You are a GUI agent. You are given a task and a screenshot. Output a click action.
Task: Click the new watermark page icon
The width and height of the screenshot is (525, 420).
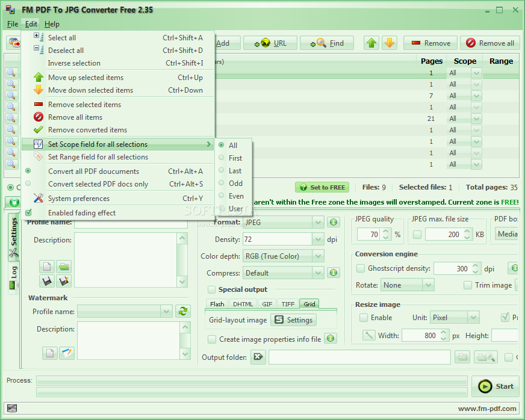pos(50,353)
